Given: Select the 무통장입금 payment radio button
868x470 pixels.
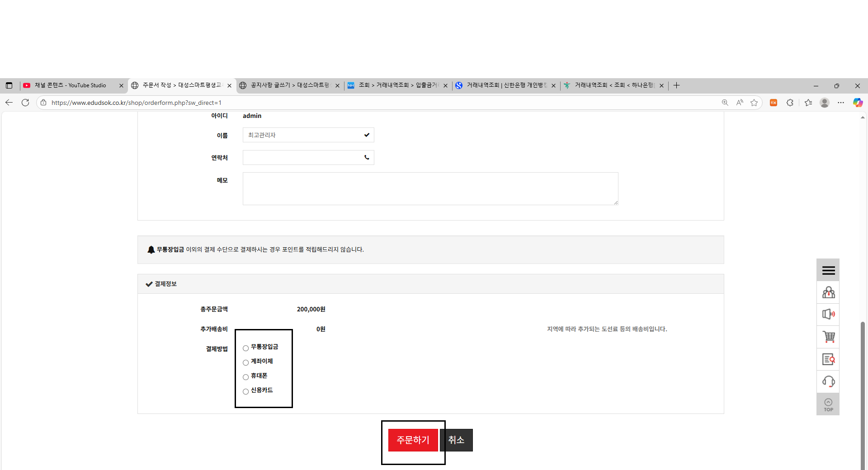Looking at the screenshot, I should tap(245, 348).
